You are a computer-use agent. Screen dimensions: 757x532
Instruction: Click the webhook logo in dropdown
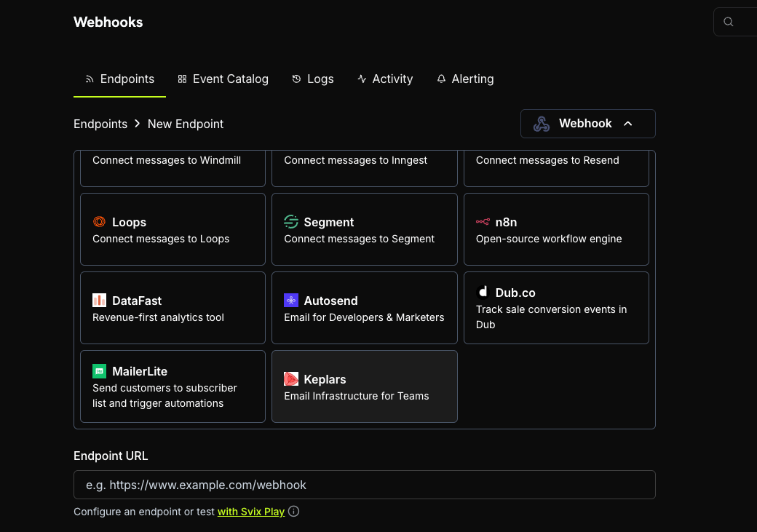(x=542, y=124)
